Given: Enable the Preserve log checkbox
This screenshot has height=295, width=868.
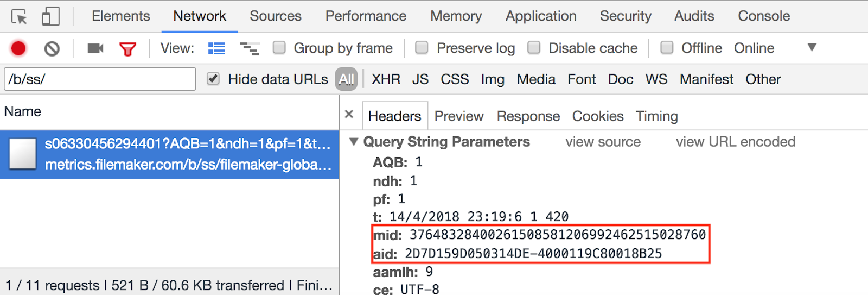Looking at the screenshot, I should 422,48.
